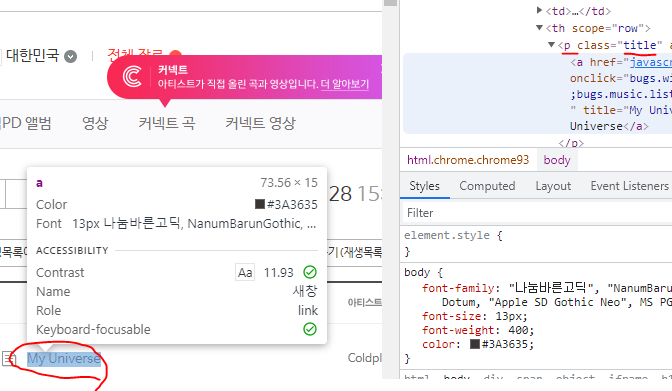Select html.chrome.chrome93 breadcrumb
Screen dimensions: 672x391
tap(468, 160)
